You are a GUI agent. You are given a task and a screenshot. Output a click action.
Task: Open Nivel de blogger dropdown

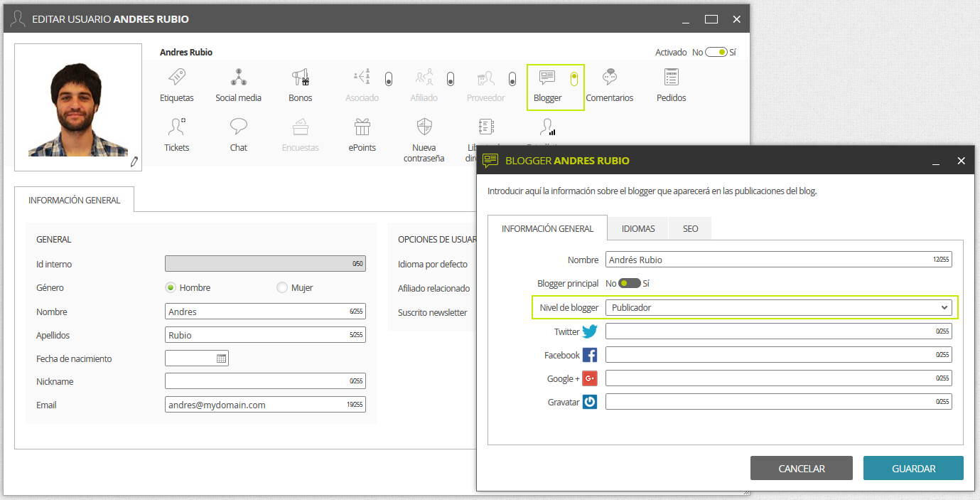click(x=779, y=307)
